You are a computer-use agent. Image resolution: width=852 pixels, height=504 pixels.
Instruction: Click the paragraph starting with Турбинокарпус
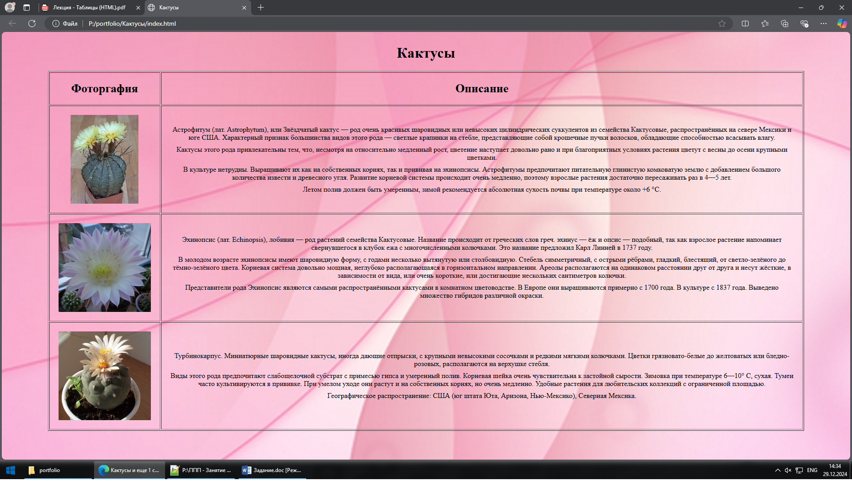tap(482, 360)
